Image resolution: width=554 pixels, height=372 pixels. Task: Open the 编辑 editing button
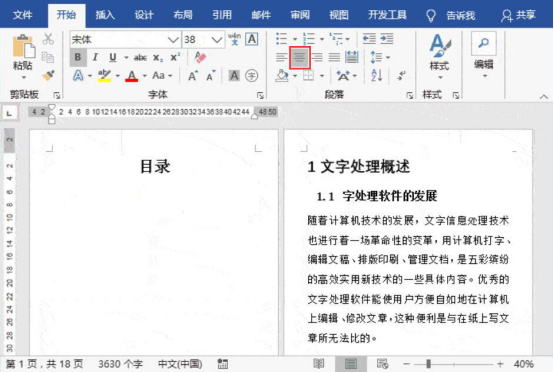pos(484,55)
